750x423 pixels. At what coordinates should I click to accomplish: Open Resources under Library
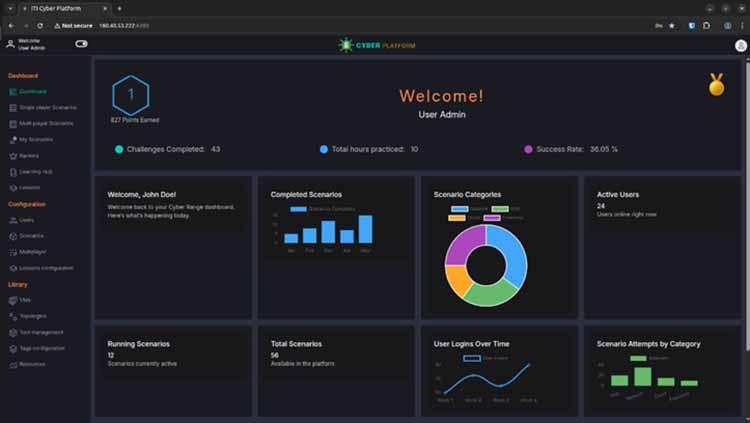(27, 364)
